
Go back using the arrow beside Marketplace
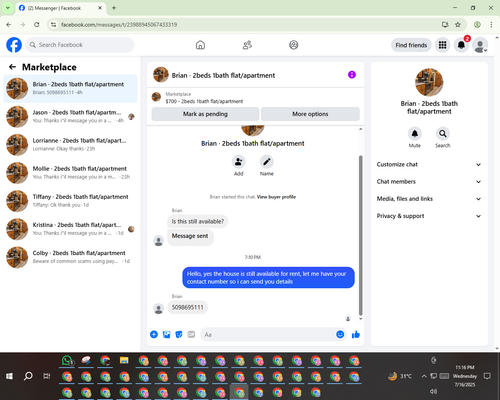pos(12,67)
